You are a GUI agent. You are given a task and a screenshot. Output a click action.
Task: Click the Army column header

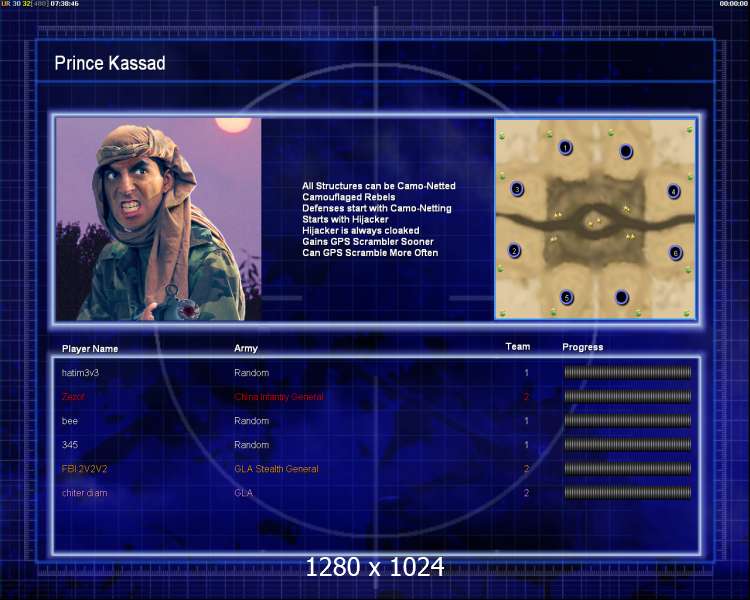point(246,348)
